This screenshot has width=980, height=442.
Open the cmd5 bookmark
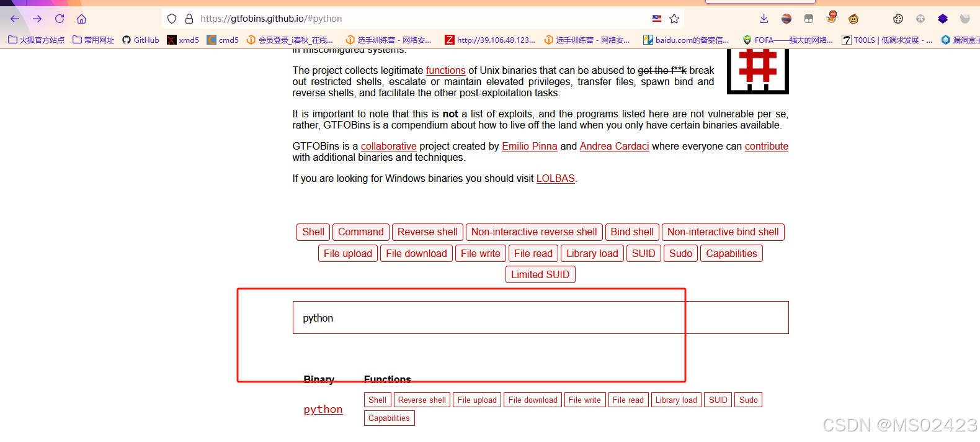tap(223, 40)
